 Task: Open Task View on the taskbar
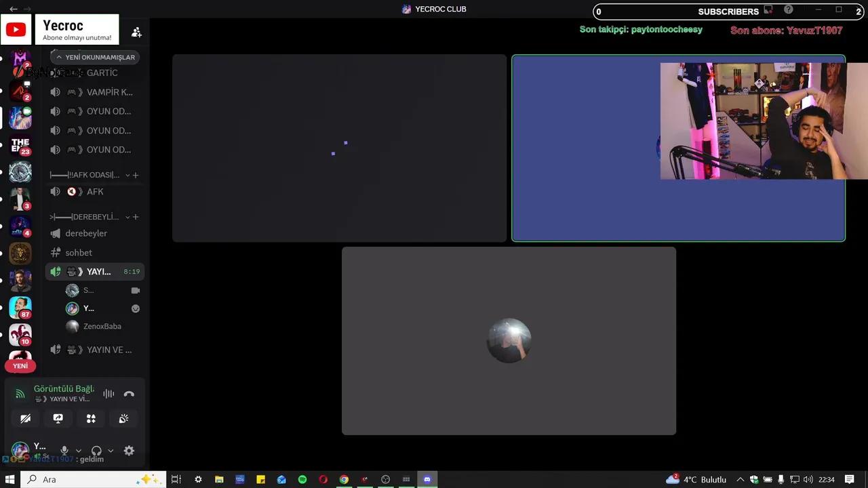tap(176, 479)
